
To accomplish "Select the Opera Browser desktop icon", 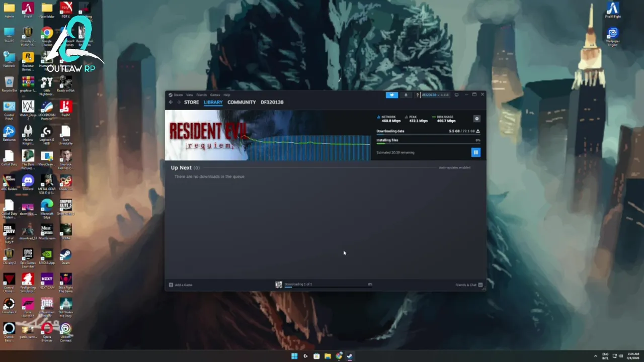I will pos(47,332).
